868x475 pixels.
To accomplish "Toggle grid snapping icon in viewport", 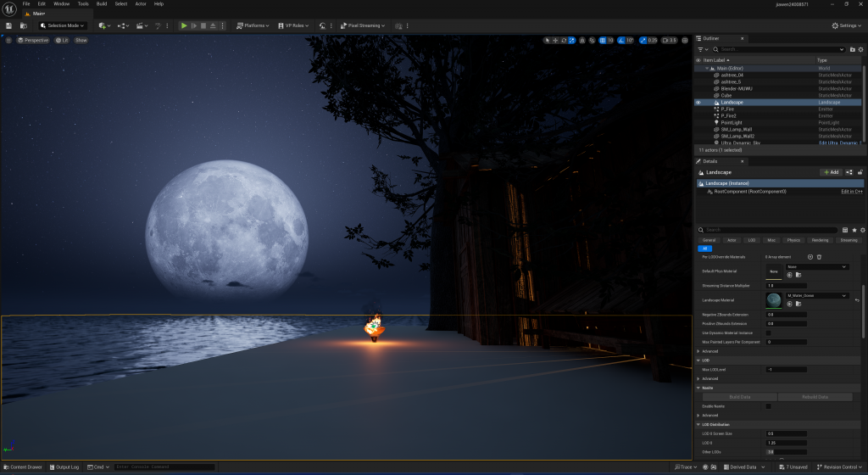I will (601, 40).
